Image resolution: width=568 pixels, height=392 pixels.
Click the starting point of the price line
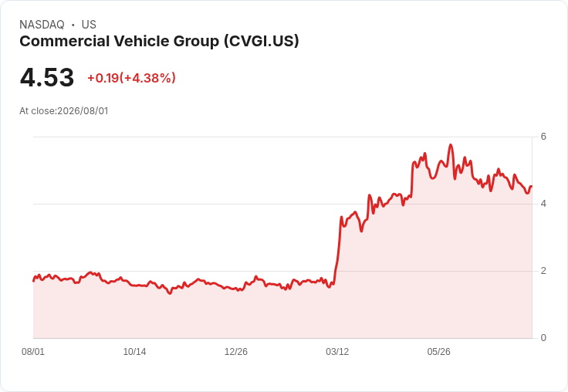(34, 281)
